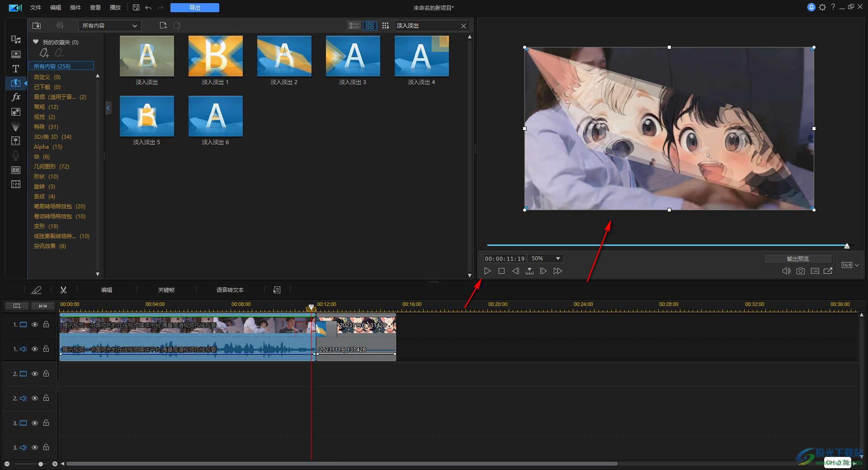
Task: Toggle visibility of video track 1
Action: click(x=35, y=324)
